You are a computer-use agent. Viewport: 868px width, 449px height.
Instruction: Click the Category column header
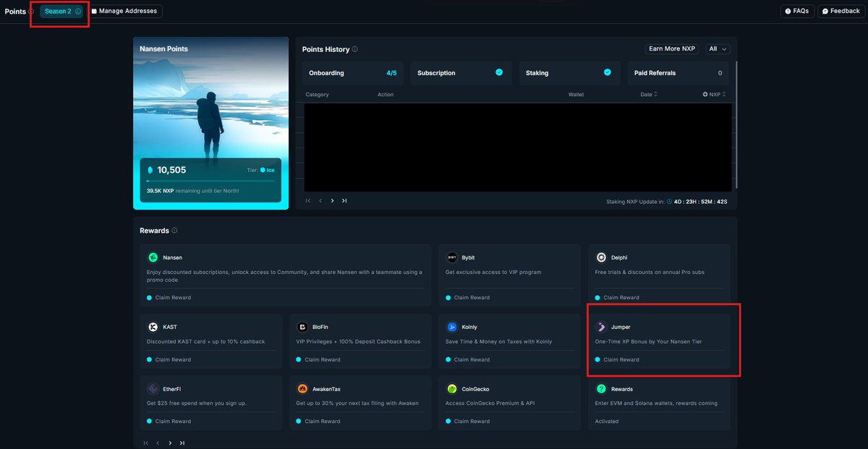(x=317, y=95)
